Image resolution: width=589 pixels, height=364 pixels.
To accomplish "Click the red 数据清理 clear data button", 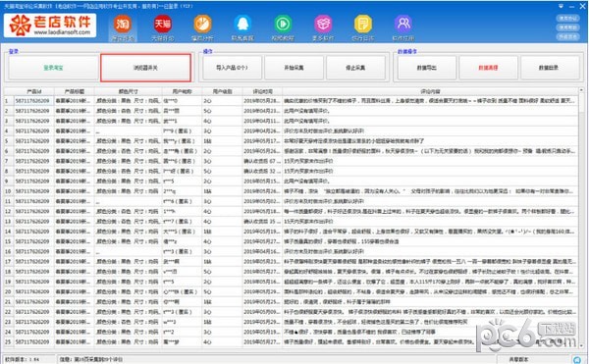I will pos(488,68).
